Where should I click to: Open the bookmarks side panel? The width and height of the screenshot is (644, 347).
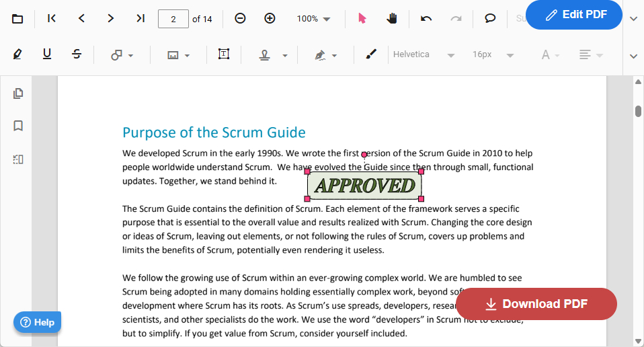click(x=18, y=126)
